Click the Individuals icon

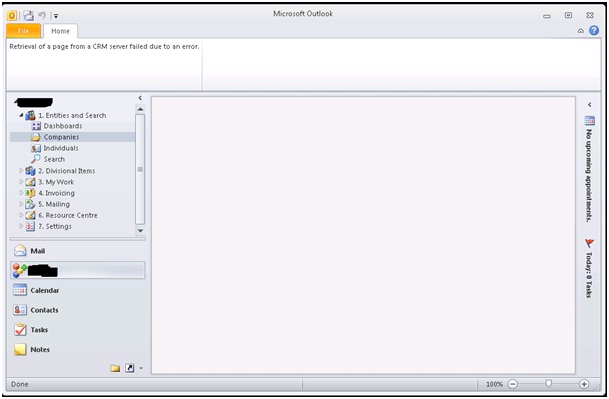(36, 148)
